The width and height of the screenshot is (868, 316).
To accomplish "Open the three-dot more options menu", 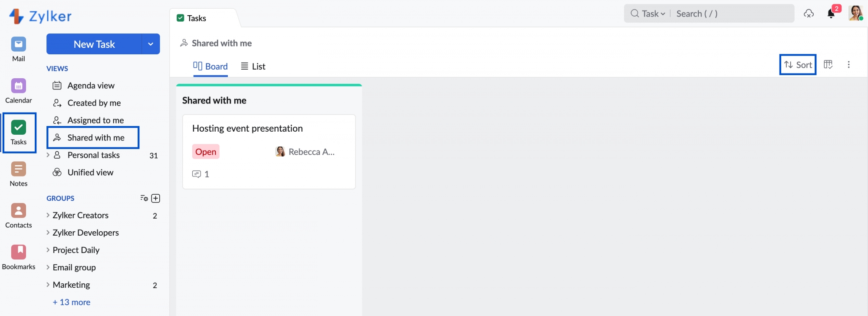I will (848, 65).
